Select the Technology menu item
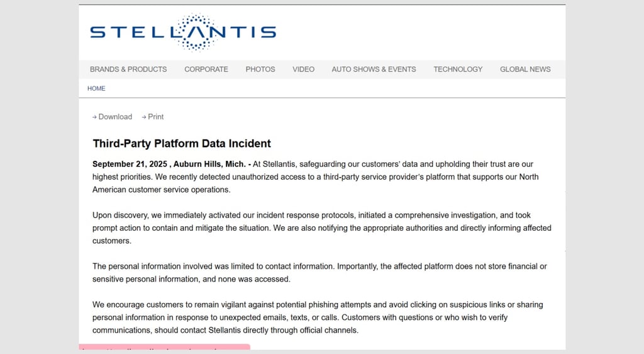Viewport: 644px width, 354px height. coord(458,69)
